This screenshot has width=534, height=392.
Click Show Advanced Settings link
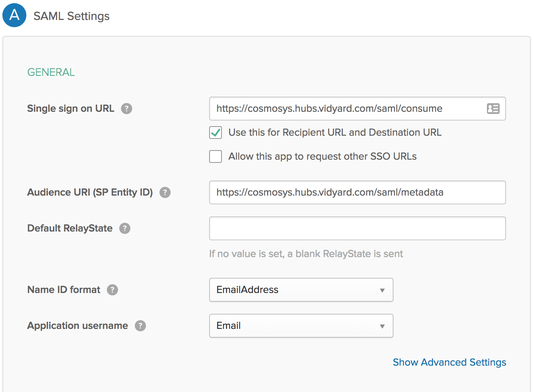point(449,362)
